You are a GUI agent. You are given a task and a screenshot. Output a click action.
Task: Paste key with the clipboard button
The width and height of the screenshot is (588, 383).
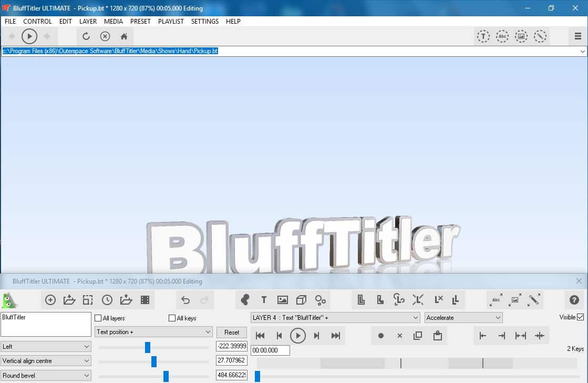click(x=437, y=336)
